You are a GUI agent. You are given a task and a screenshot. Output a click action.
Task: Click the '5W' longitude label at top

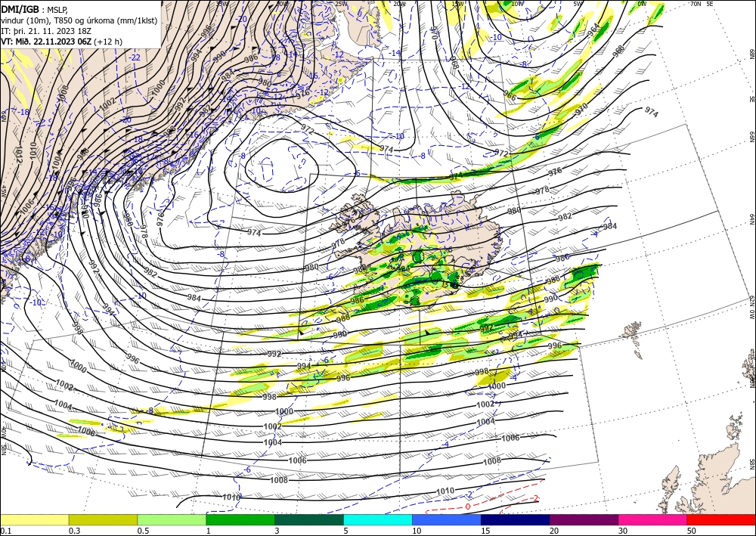pyautogui.click(x=578, y=4)
